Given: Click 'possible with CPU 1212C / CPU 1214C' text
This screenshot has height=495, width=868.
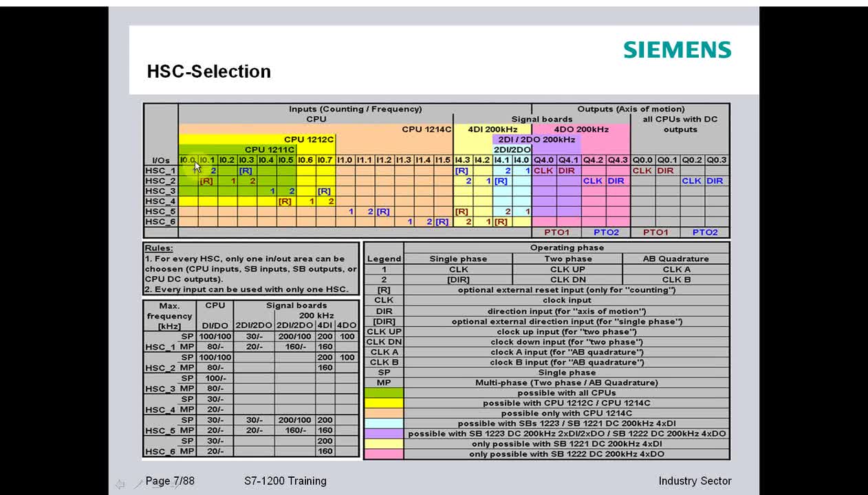Looking at the screenshot, I should click(x=567, y=404).
